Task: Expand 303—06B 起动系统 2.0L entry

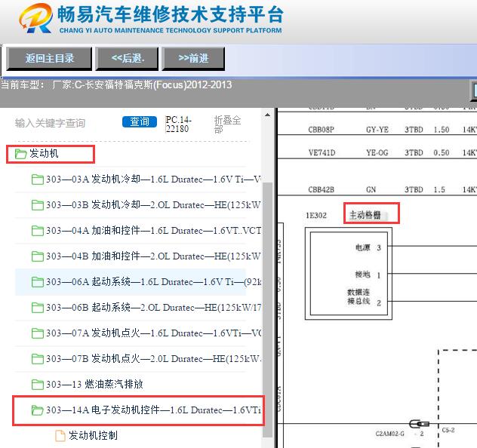Action: click(x=154, y=308)
